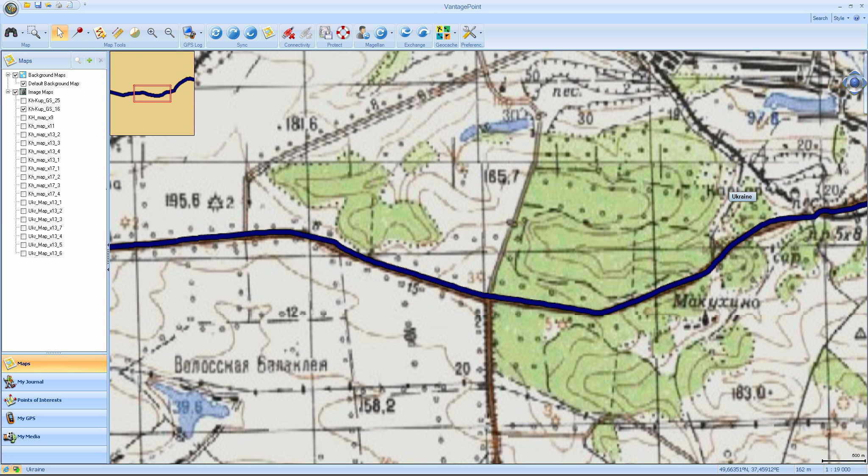Uncheck the Kh-Kup_GS_16 image map

(24, 109)
